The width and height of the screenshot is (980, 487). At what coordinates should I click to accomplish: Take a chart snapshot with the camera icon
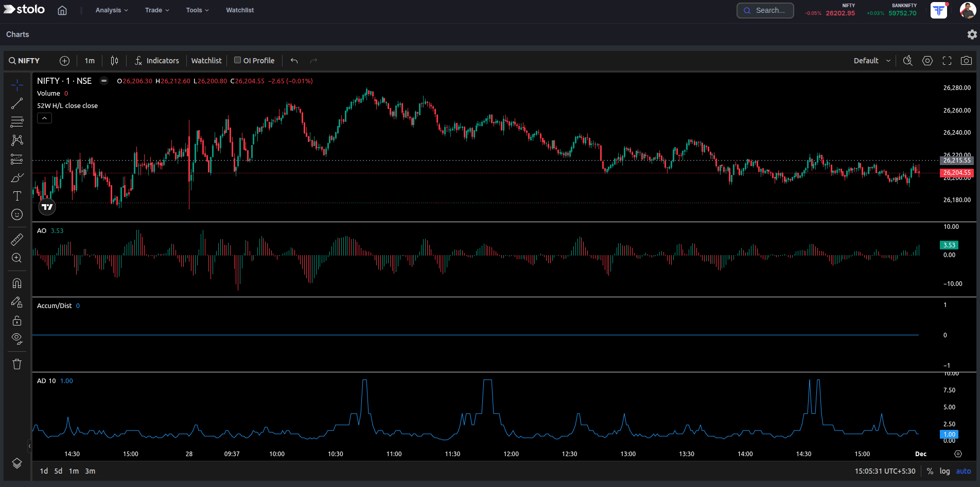966,60
